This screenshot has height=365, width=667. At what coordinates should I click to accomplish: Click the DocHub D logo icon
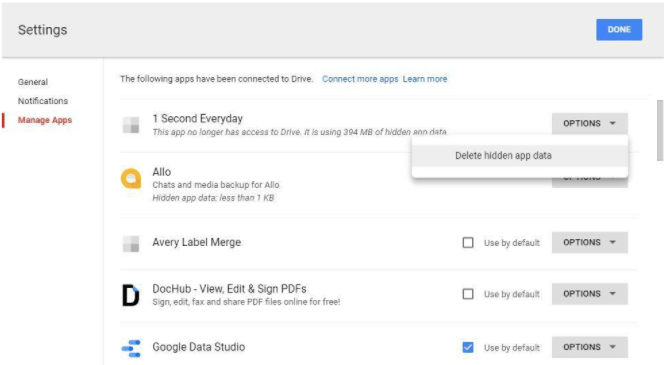point(131,295)
